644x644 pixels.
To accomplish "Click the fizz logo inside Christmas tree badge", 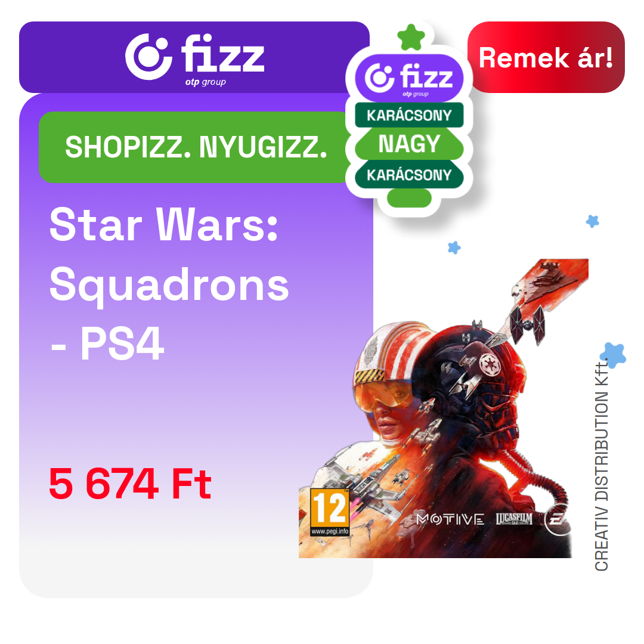I will 409,78.
